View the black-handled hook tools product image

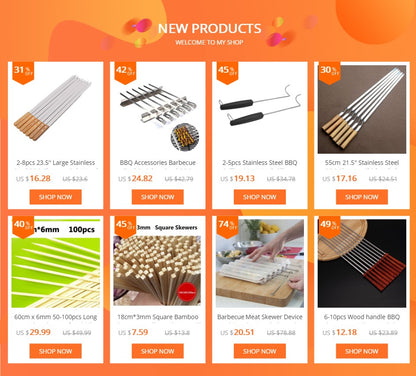click(x=260, y=109)
